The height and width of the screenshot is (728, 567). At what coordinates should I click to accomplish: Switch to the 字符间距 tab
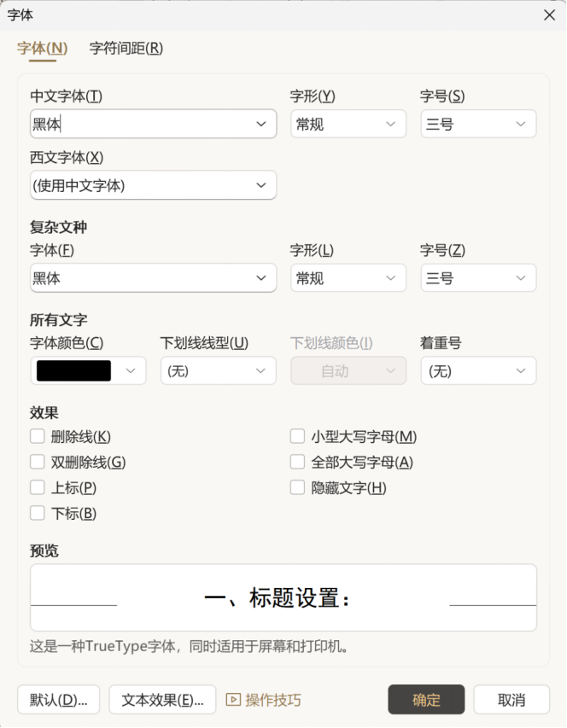[126, 49]
